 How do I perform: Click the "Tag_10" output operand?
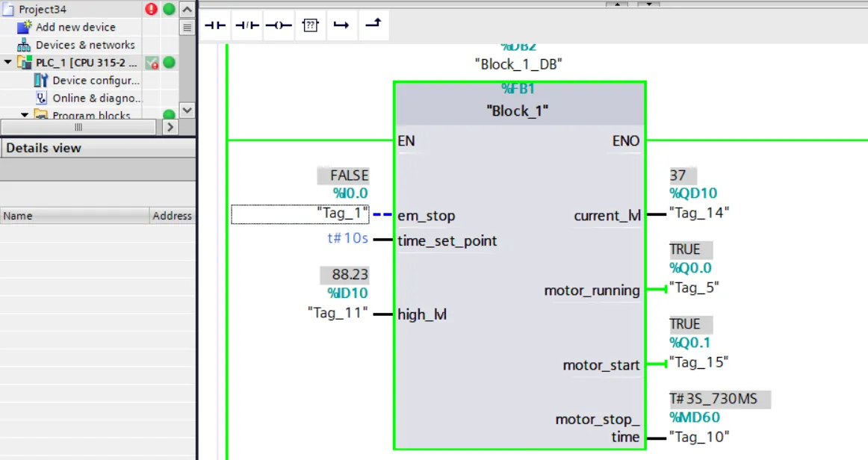point(699,438)
